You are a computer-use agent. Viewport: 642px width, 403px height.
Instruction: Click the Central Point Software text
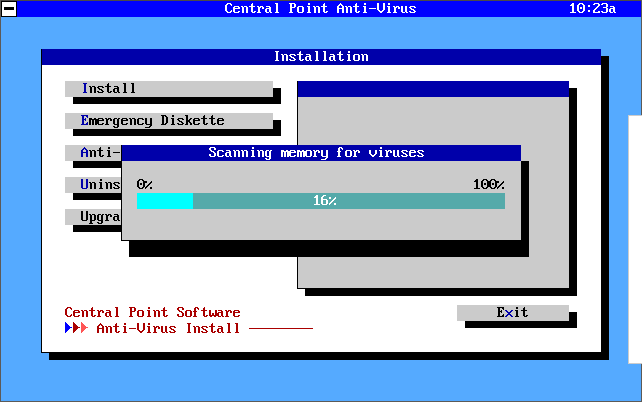click(152, 312)
